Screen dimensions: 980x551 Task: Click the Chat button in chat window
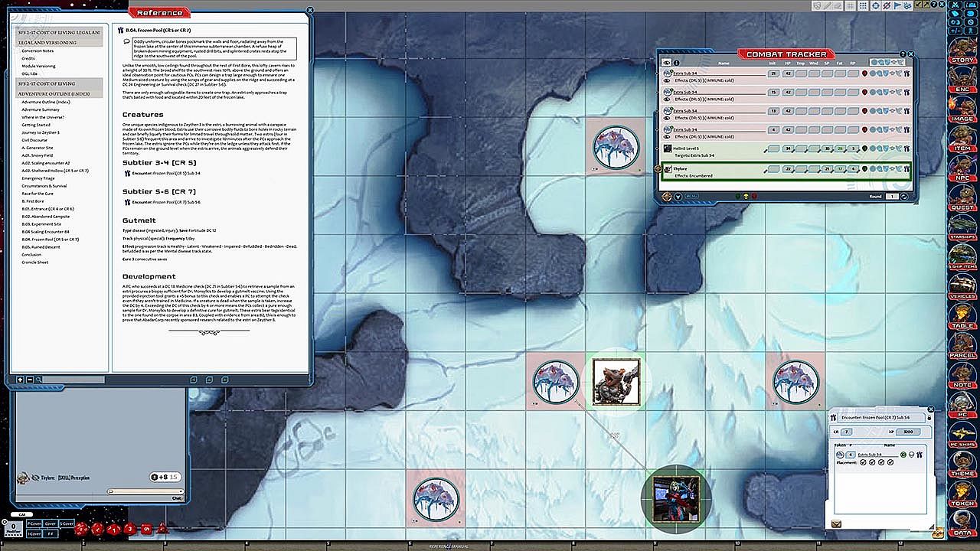pos(177,498)
